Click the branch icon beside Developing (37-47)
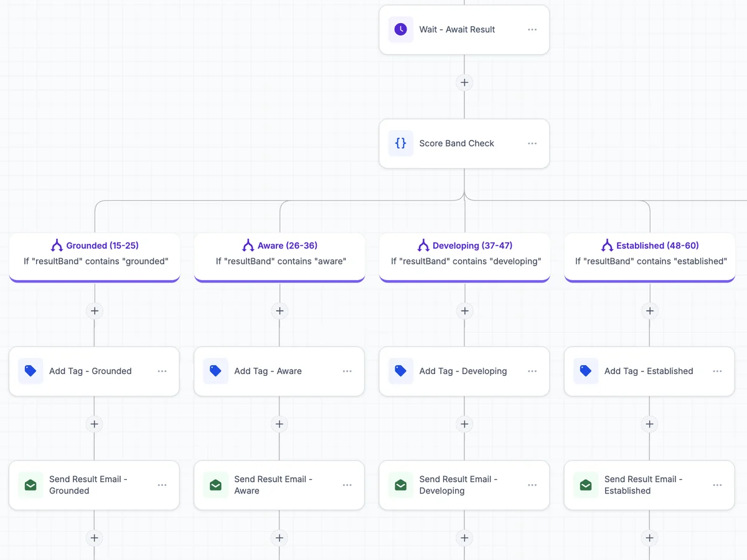747x560 pixels. [x=423, y=245]
